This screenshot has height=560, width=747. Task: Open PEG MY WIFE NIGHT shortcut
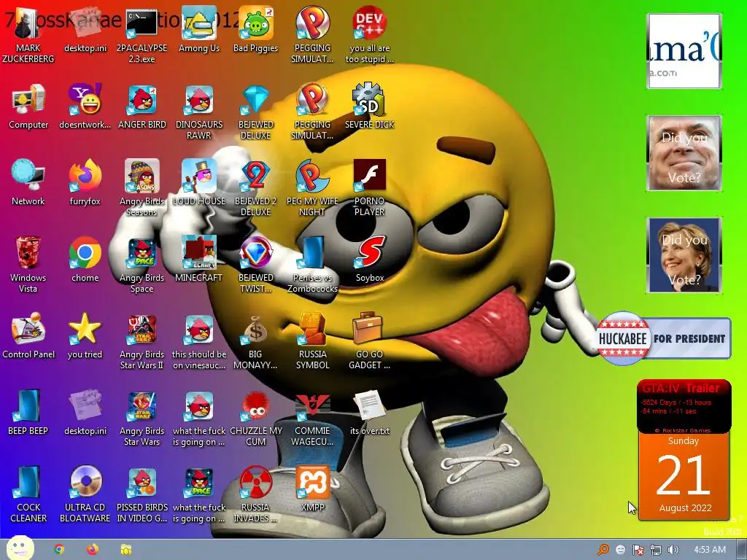(x=312, y=188)
